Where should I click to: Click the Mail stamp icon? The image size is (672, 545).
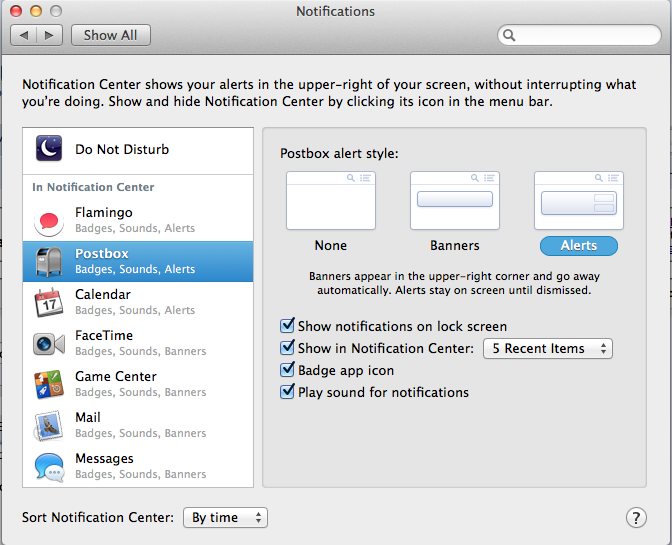click(x=49, y=425)
